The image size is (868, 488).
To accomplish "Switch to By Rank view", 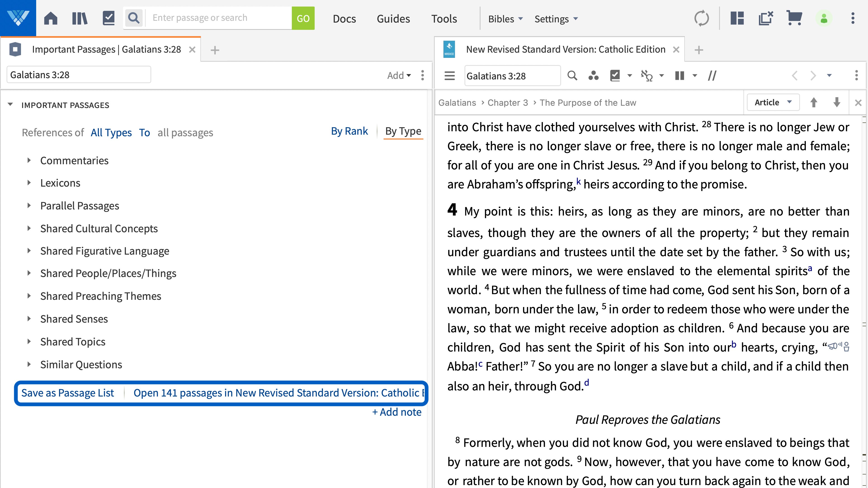I will point(349,131).
